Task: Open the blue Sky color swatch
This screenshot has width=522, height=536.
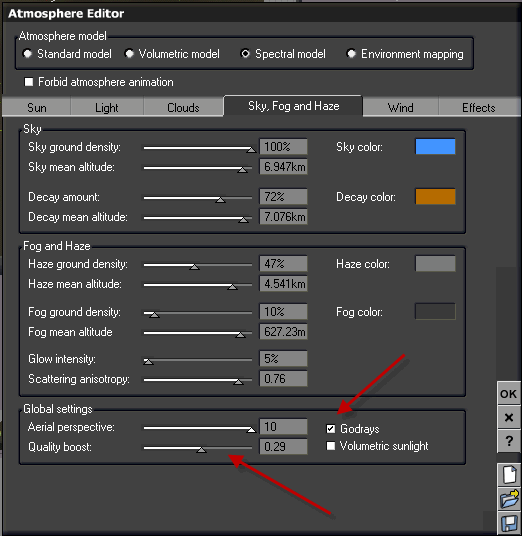Action: click(x=435, y=147)
